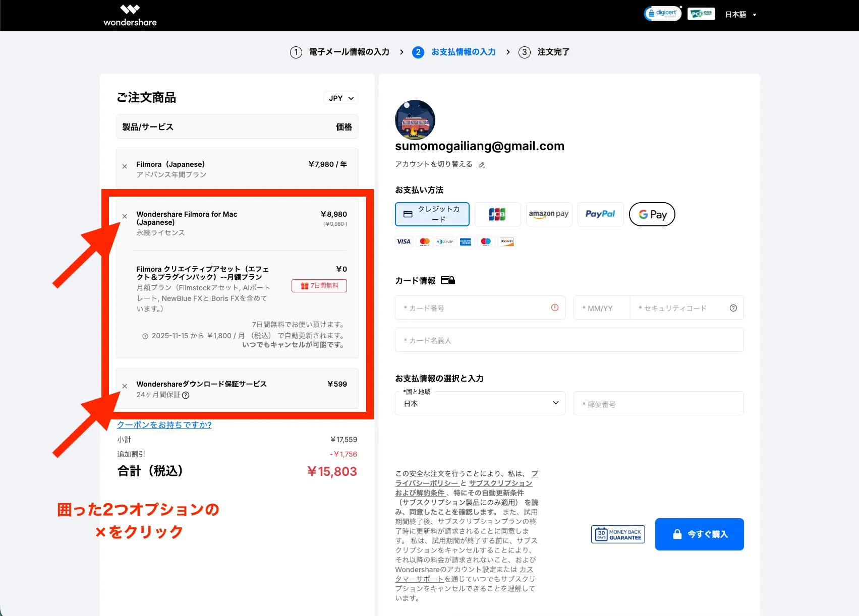
Task: Click the 今すぐ購入 purchase button
Action: (x=699, y=534)
